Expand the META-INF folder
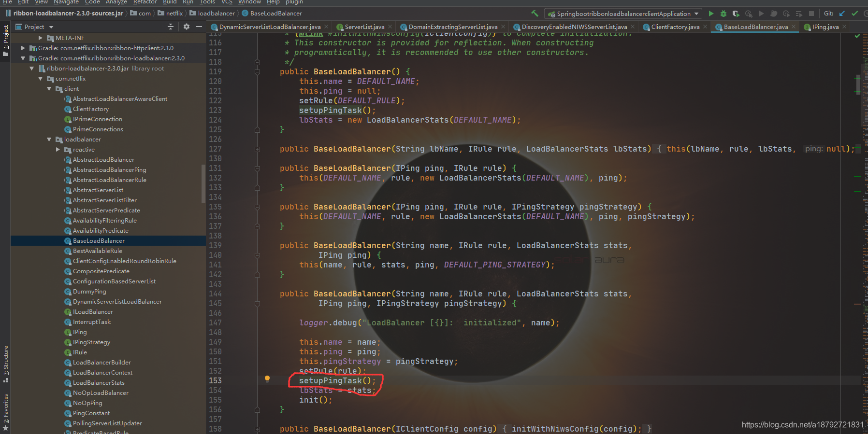868x434 pixels. click(x=41, y=38)
